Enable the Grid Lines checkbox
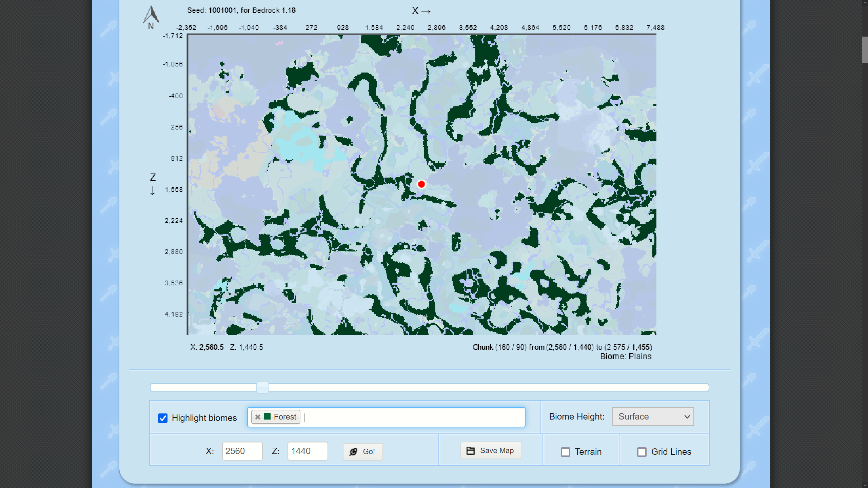Screen dimensions: 868x488 point(642,452)
